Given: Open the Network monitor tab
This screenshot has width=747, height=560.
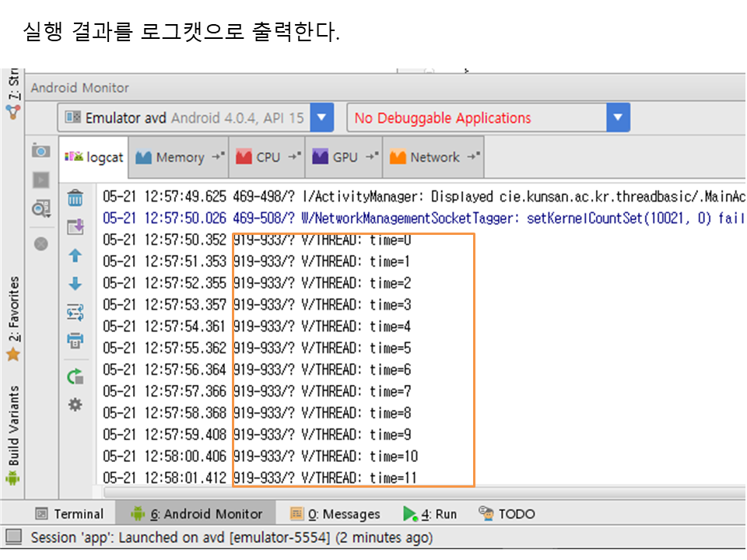Looking at the screenshot, I should (x=434, y=157).
